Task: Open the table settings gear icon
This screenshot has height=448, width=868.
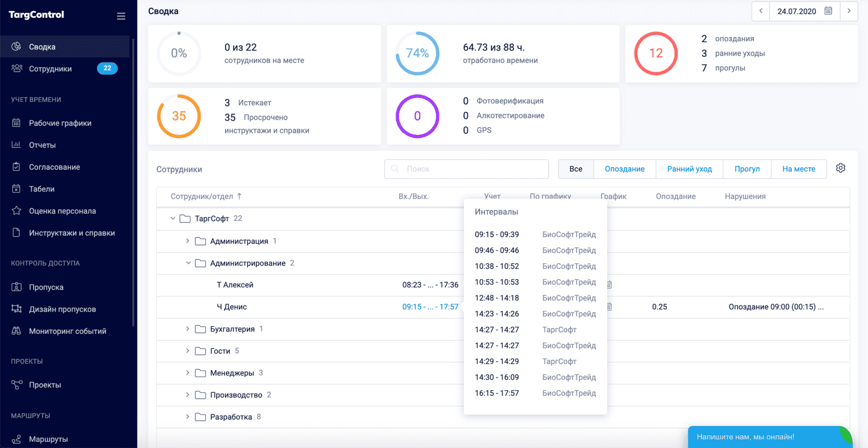Action: pos(841,168)
